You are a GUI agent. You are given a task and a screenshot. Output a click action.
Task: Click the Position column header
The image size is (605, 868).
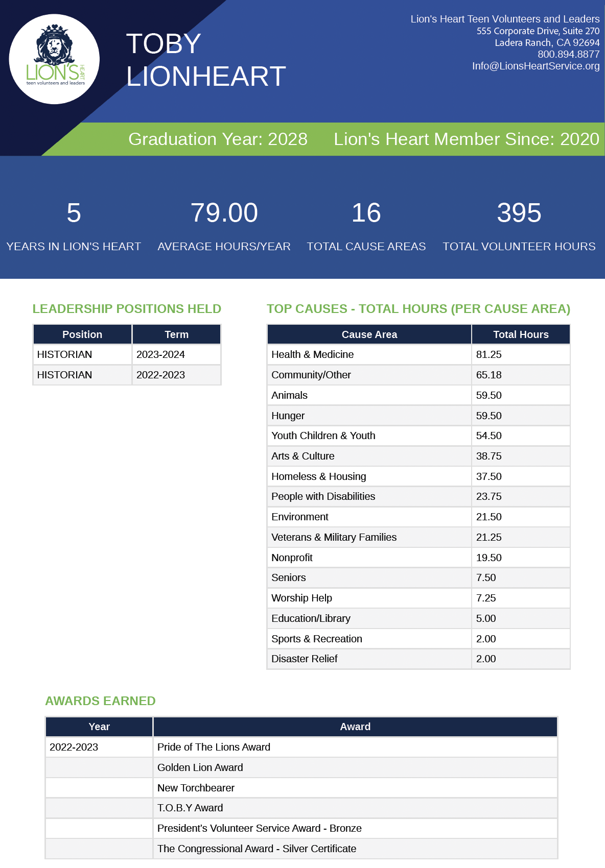click(x=82, y=334)
